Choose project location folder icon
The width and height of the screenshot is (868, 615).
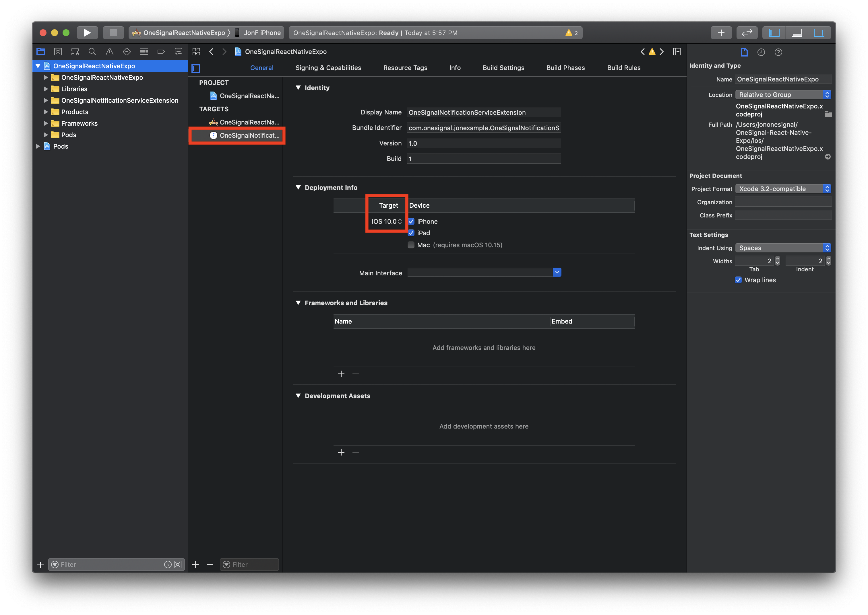click(828, 114)
